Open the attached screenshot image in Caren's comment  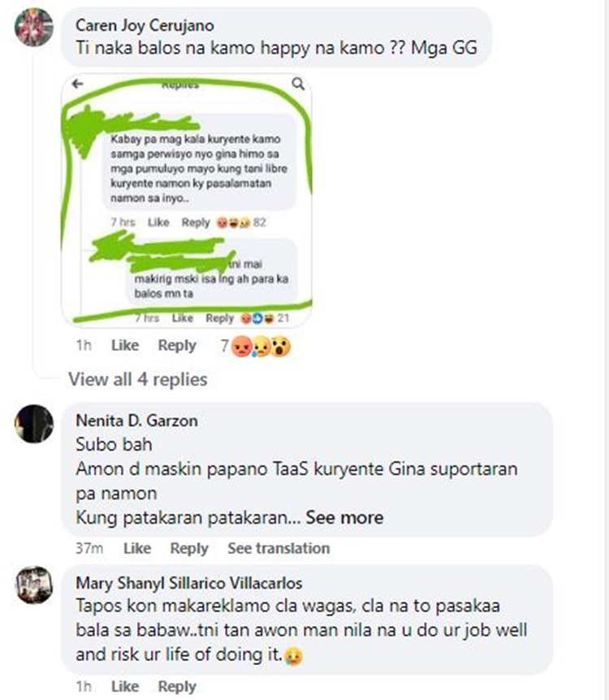coord(187,201)
